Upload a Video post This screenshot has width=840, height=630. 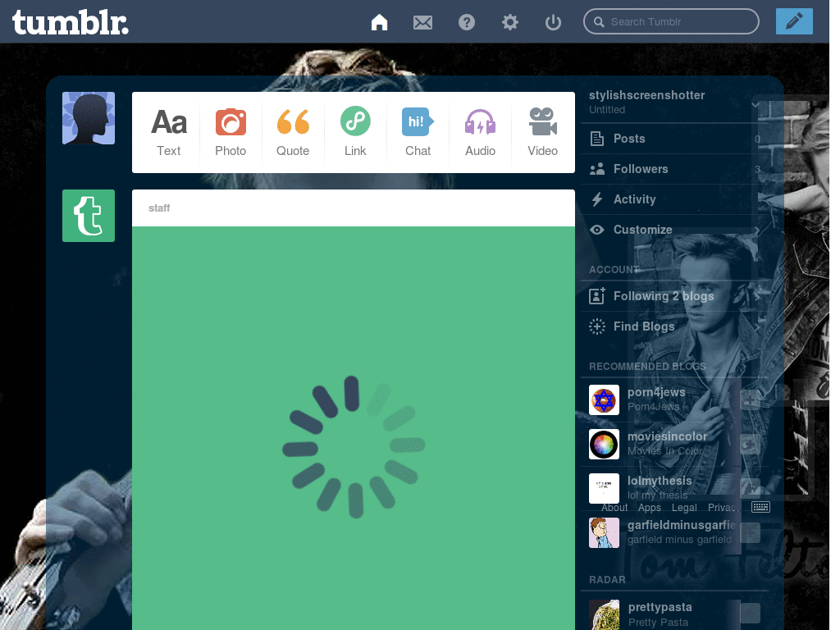tap(542, 131)
